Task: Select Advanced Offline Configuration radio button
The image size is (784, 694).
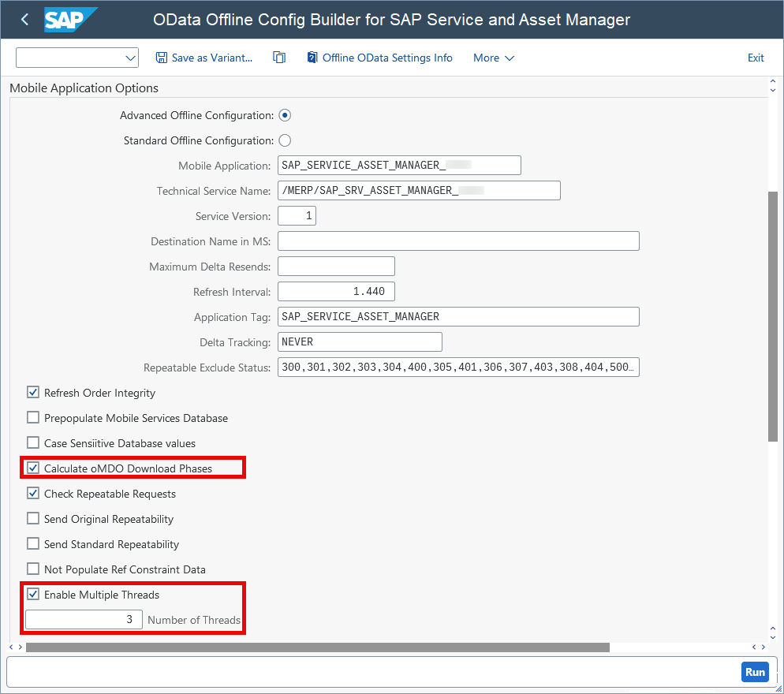Action: 285,115
